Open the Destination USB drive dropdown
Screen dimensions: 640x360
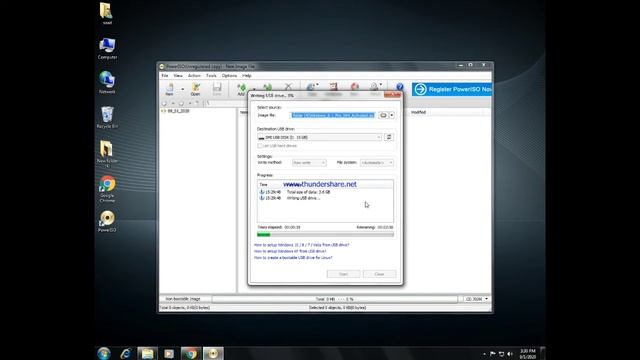point(320,137)
